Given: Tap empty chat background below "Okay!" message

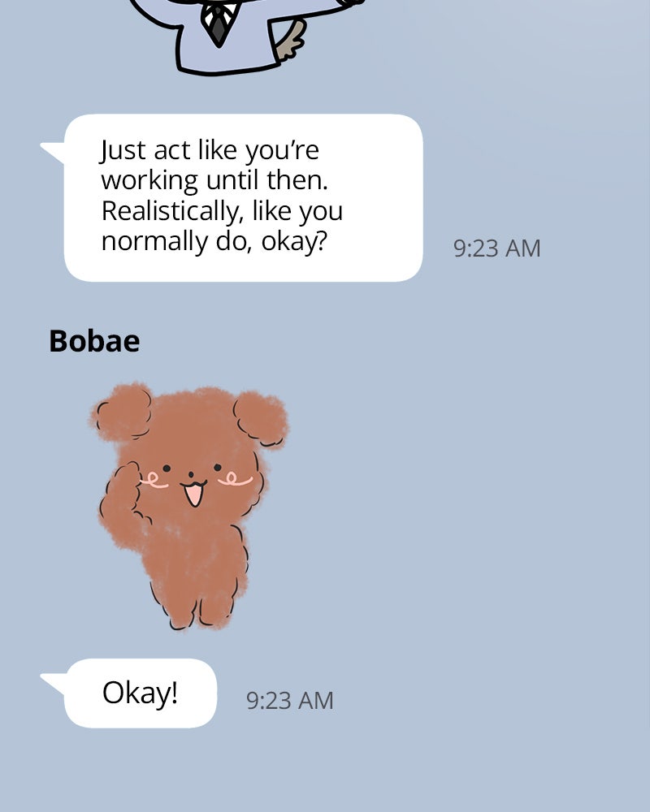Looking at the screenshot, I should point(325,771).
